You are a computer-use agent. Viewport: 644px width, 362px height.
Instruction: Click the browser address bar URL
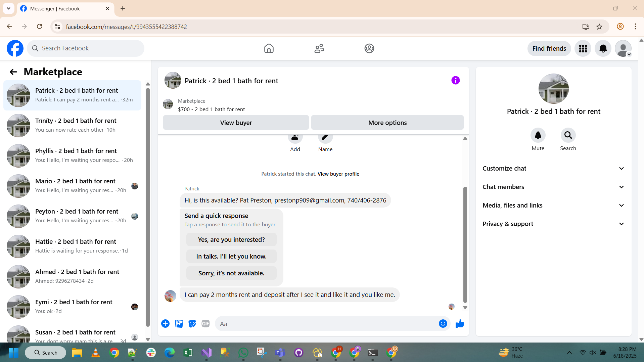(x=126, y=27)
